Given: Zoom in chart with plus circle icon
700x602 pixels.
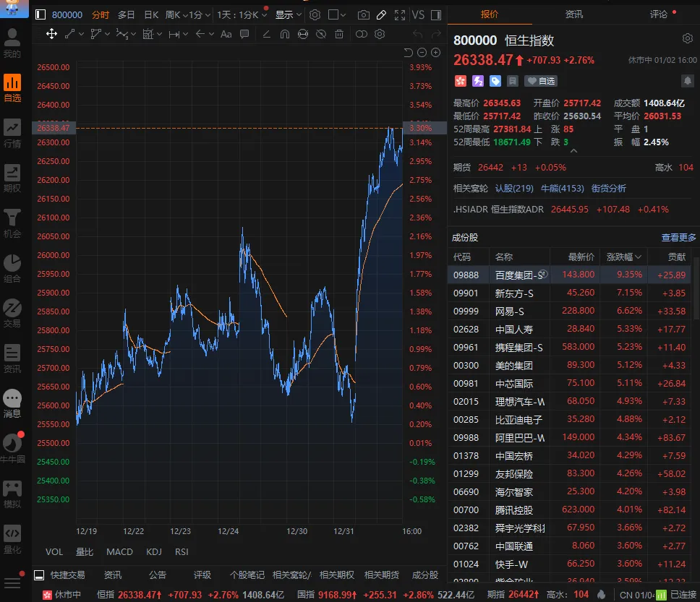Looking at the screenshot, I should click(436, 53).
